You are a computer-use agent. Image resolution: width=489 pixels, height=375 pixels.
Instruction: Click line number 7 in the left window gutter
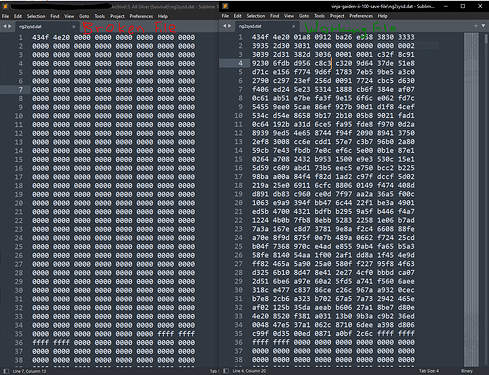[21, 90]
